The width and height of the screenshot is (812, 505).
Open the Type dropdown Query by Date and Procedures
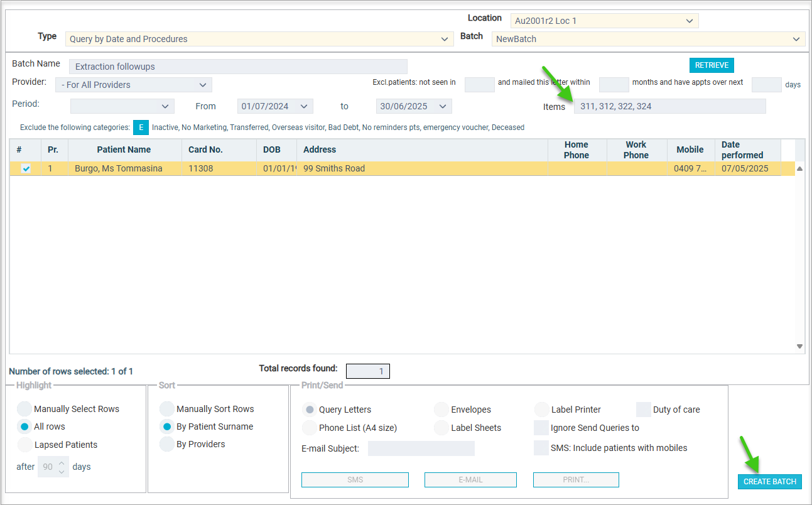[259, 39]
